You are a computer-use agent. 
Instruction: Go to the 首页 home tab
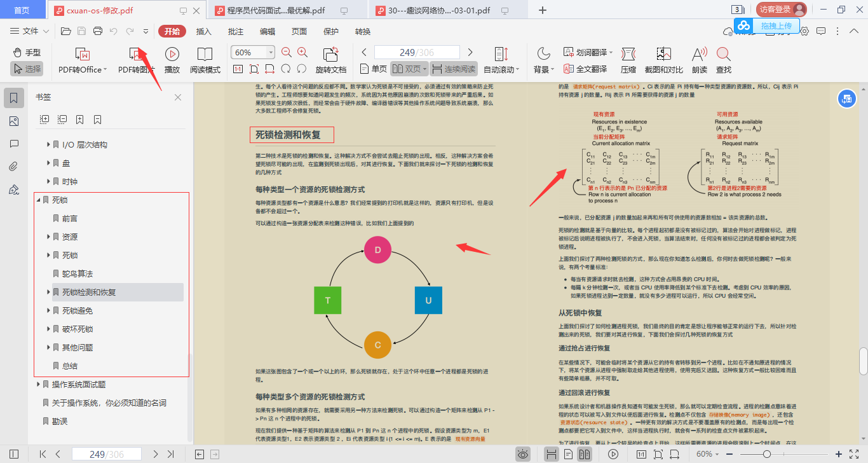[22, 10]
